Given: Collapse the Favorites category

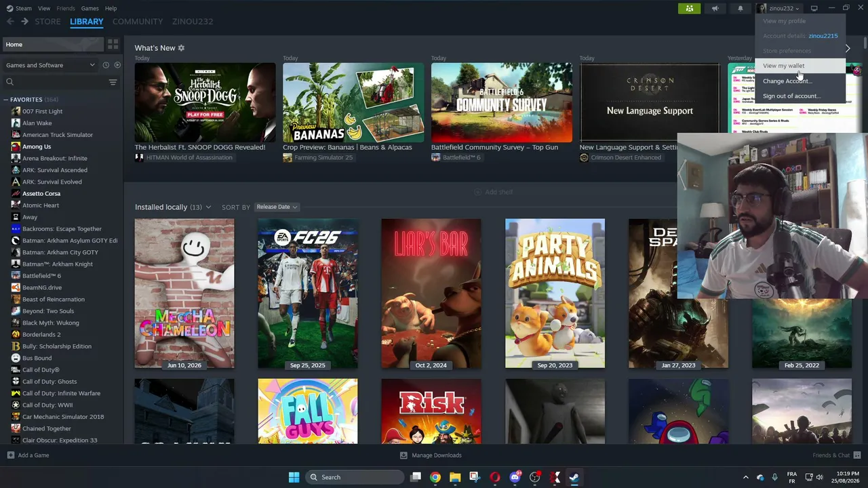Looking at the screenshot, I should pos(6,100).
